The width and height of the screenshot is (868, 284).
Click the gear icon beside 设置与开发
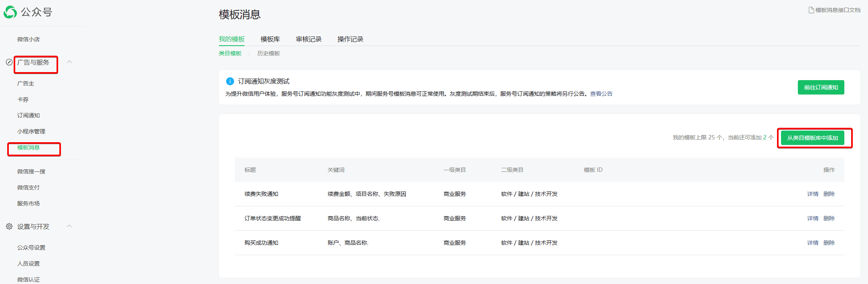[9, 226]
